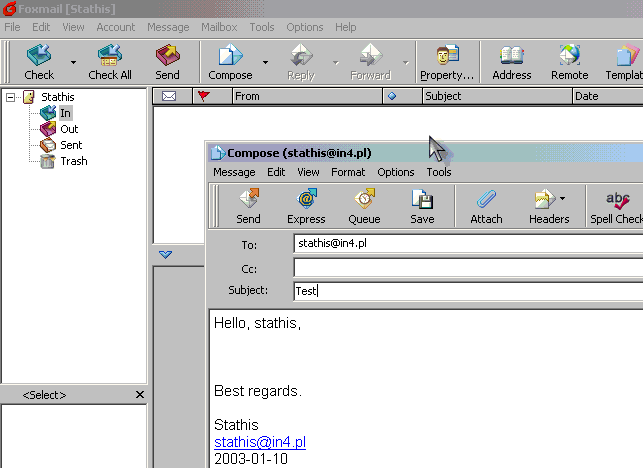643x468 pixels.
Task: Open the Compose button dropdown arrow
Action: coord(266,62)
